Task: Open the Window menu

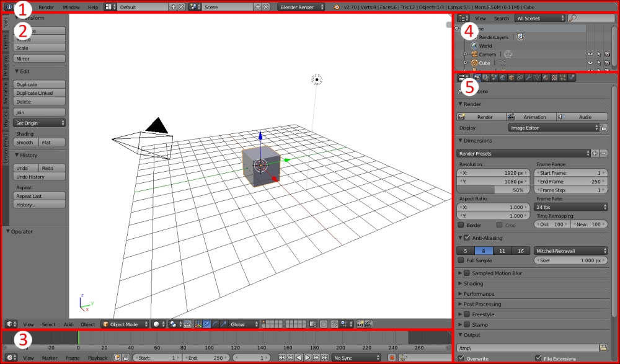Action: tap(71, 7)
